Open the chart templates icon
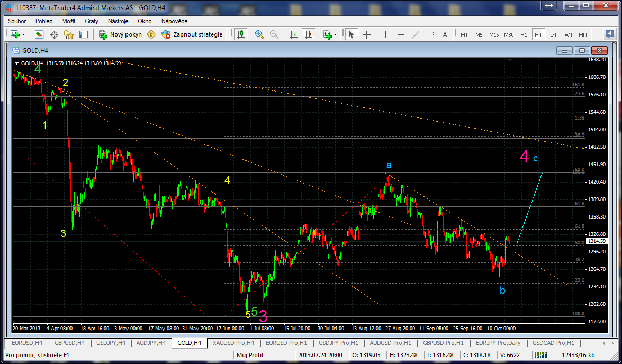Viewport: 622px width, 364px height. coord(327,34)
